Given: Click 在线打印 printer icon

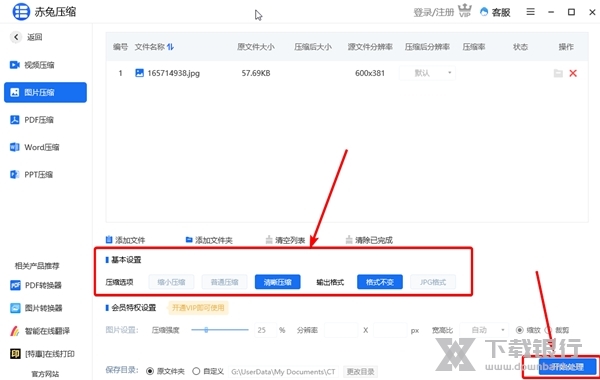Looking at the screenshot, I should 15,354.
